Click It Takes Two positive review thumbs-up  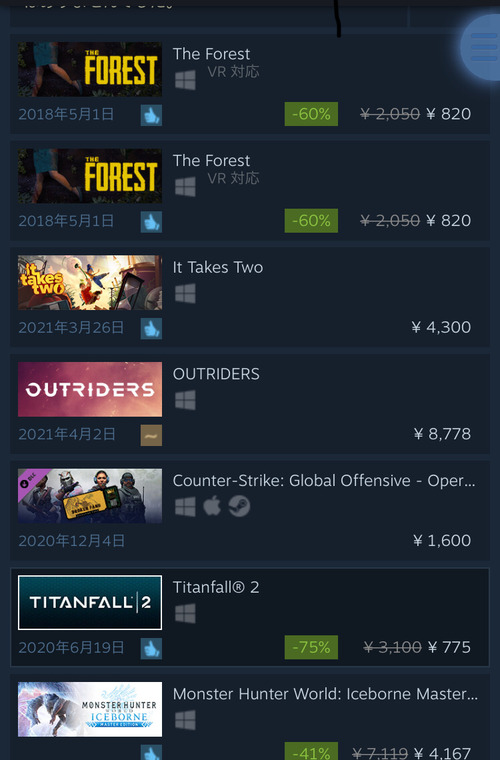click(x=151, y=329)
